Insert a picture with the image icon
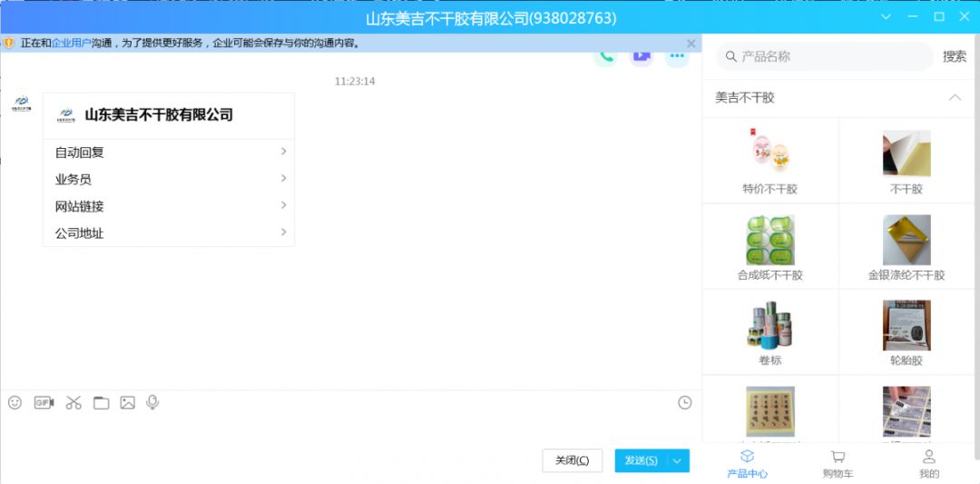 [128, 402]
